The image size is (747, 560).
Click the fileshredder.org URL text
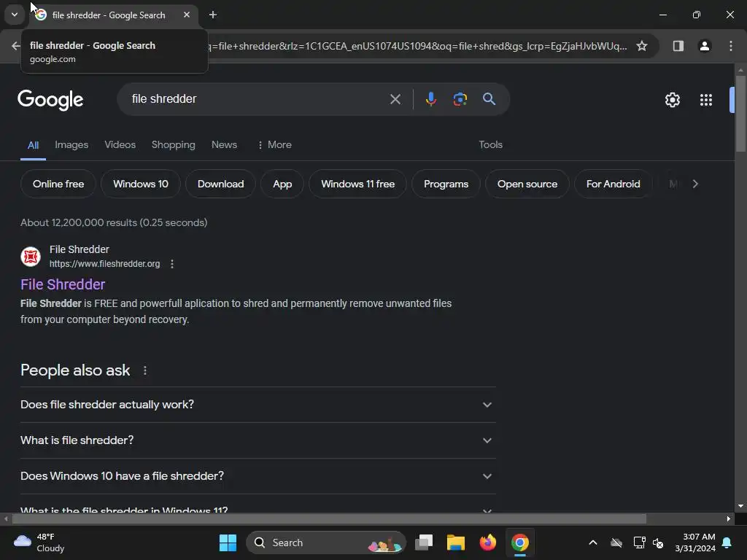pyautogui.click(x=105, y=264)
